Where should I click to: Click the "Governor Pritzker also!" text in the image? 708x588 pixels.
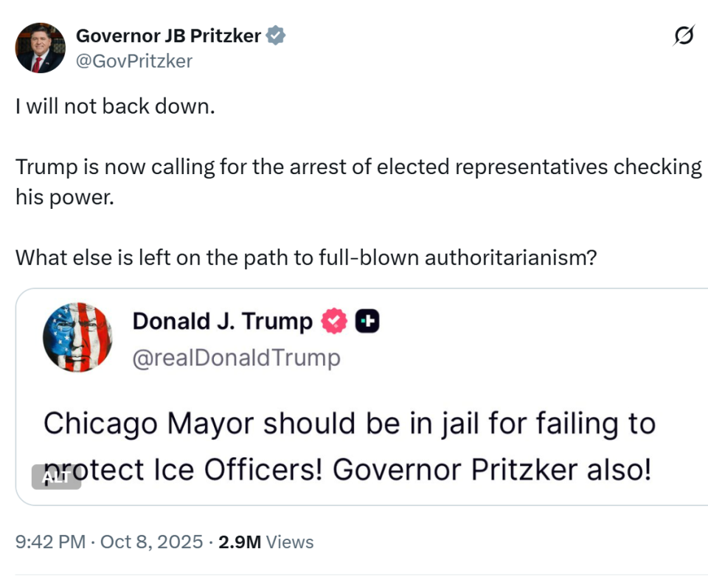[492, 470]
